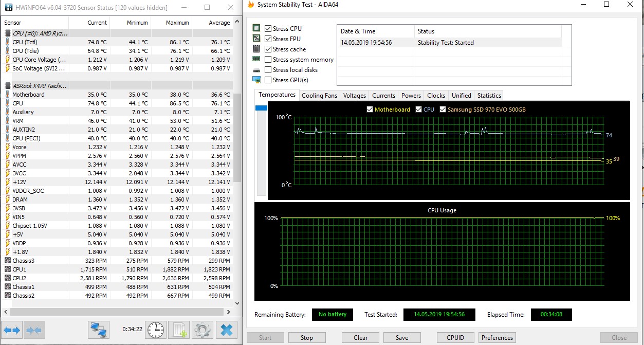Select Chipset 1.05V sensor row

pyautogui.click(x=117, y=226)
